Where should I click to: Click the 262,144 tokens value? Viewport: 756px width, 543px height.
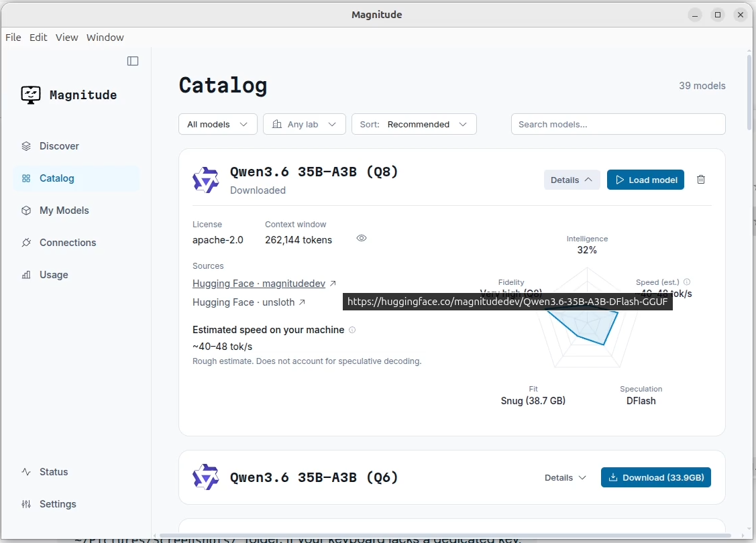point(299,240)
